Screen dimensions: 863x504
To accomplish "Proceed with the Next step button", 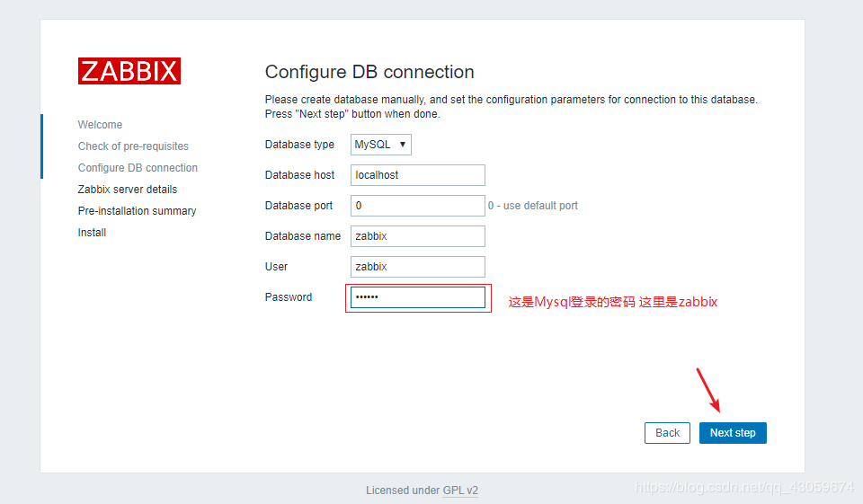I will point(733,433).
